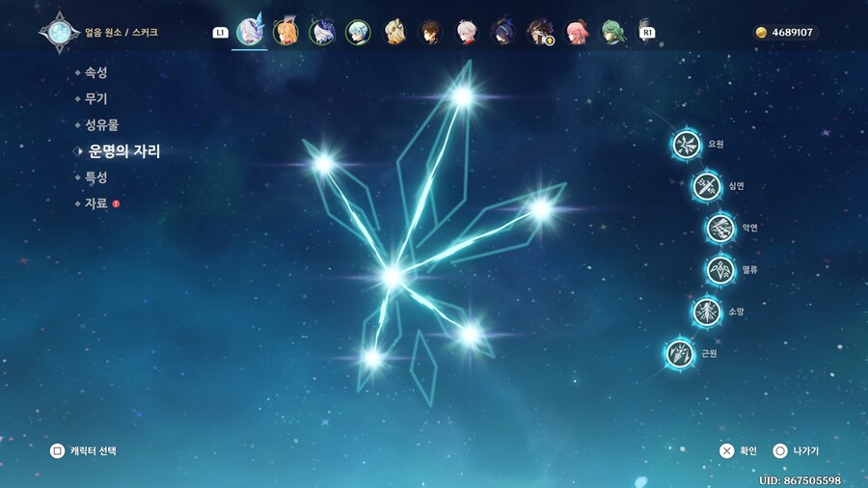Click the L1 previous character button
The image size is (868, 488).
[220, 33]
